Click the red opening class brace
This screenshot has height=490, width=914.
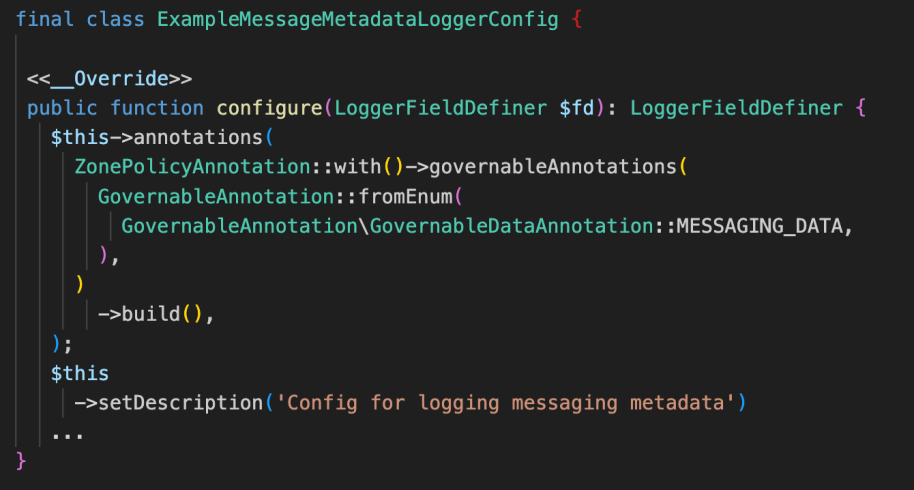pos(576,20)
